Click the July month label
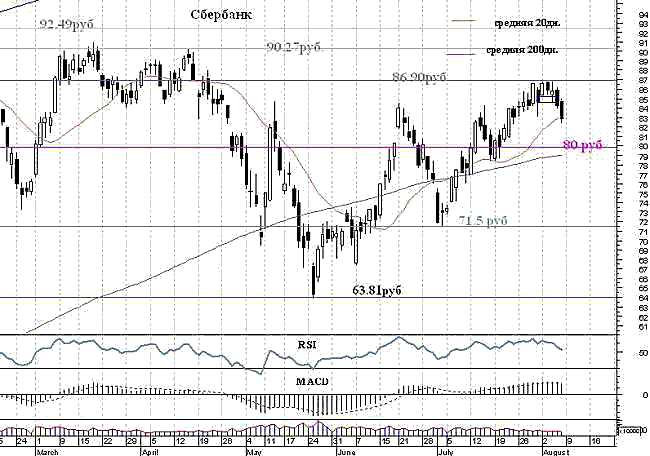The width and height of the screenshot is (650, 456). [x=446, y=452]
